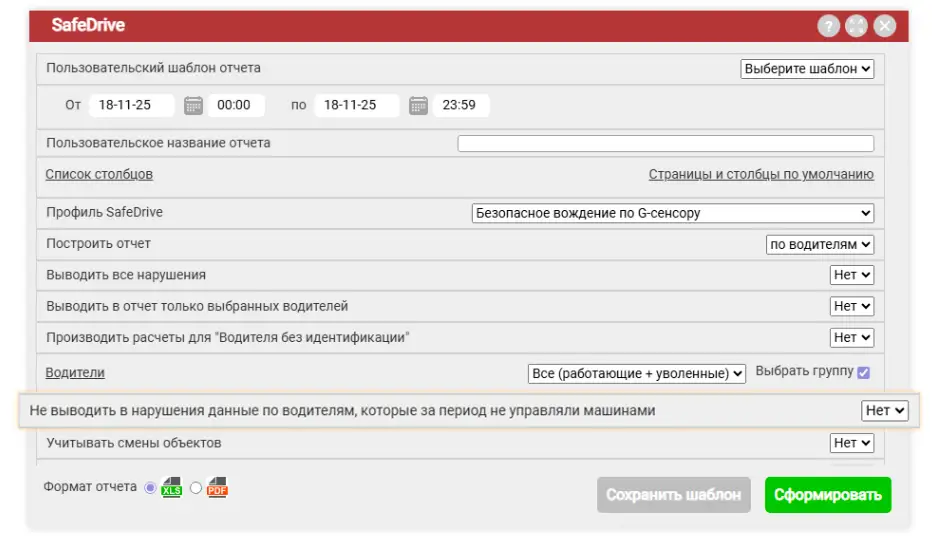This screenshot has width=932, height=543.
Task: Click the 'Список столбцов' link
Action: tap(99, 174)
